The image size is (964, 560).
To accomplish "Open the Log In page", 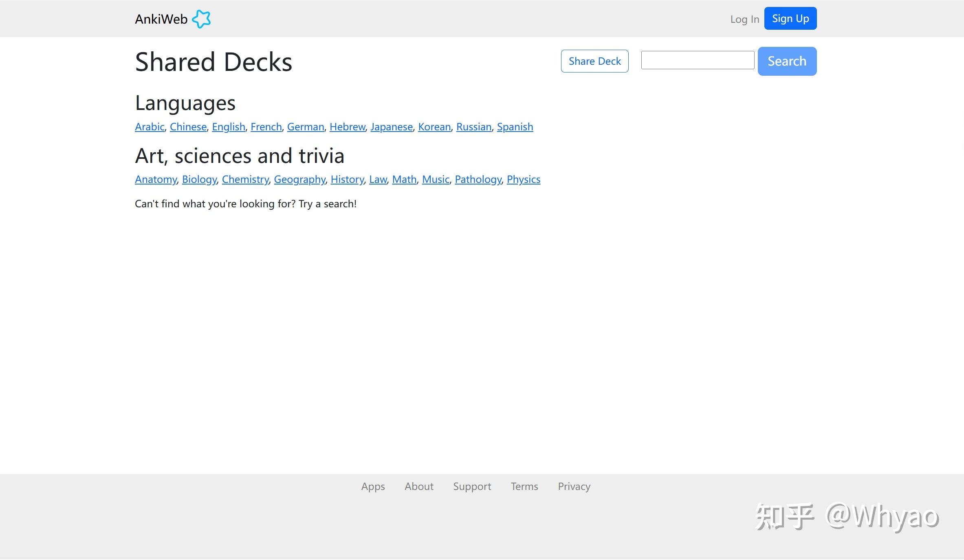I will click(744, 19).
